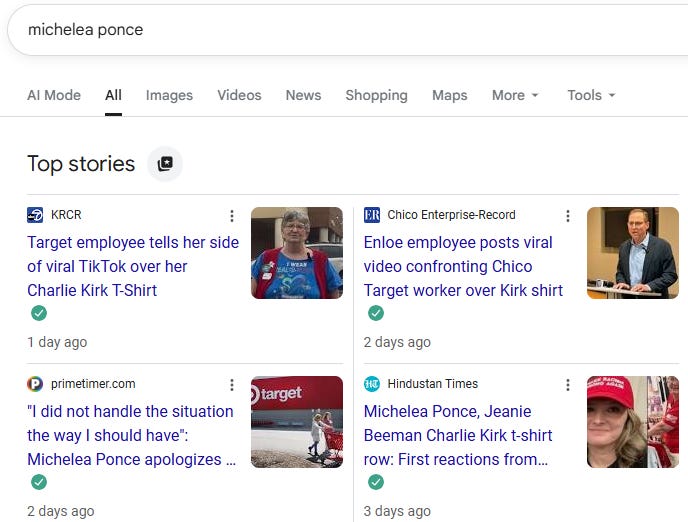The height and width of the screenshot is (522, 688).
Task: Click green checkmark under Enloe employee story
Action: pyautogui.click(x=376, y=313)
